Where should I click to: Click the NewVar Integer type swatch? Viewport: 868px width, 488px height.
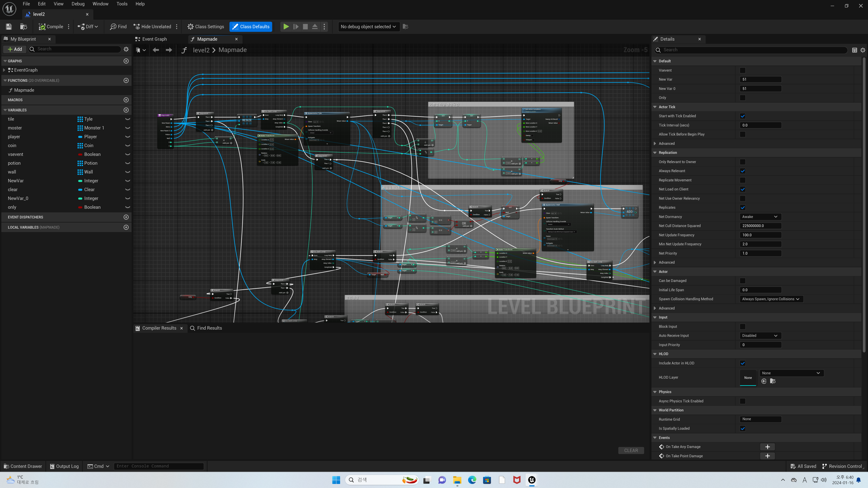click(80, 181)
